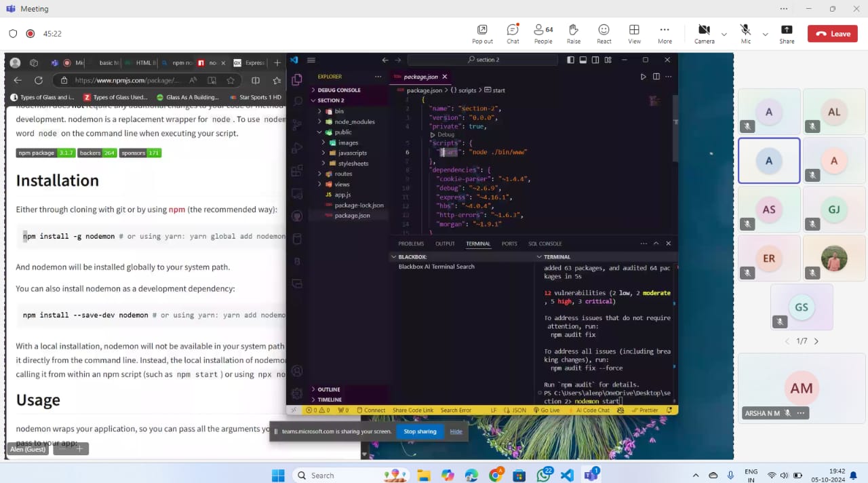The height and width of the screenshot is (483, 868).
Task: Select the AL participant tile
Action: point(834,112)
